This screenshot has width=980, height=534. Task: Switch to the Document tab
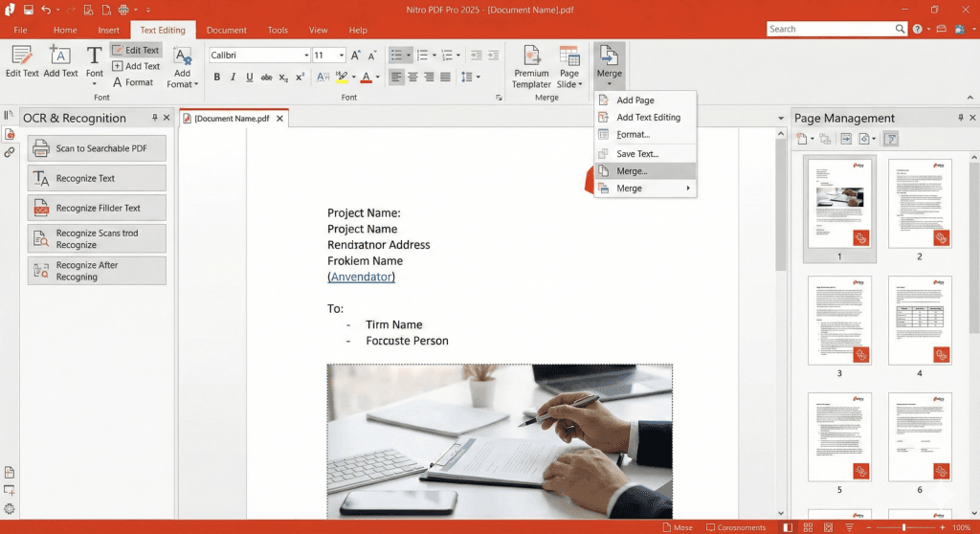[226, 30]
